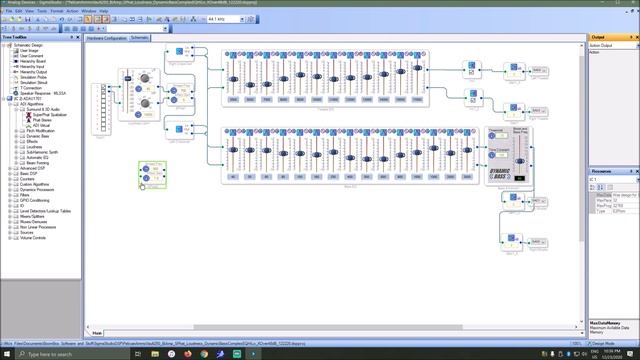Viewport: 640px width, 360px height.
Task: Select the Hierarchy Board item
Action: pos(33,61)
